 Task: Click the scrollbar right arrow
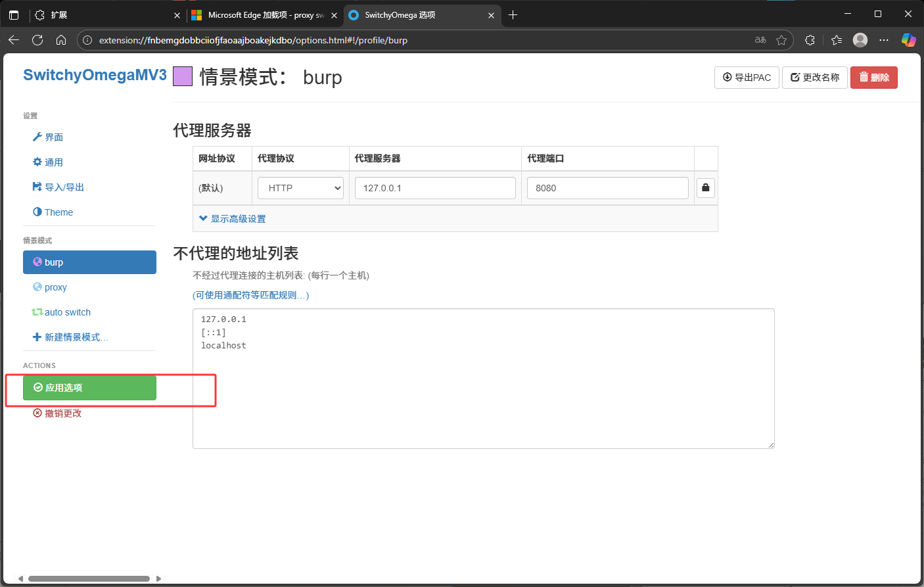(158, 579)
